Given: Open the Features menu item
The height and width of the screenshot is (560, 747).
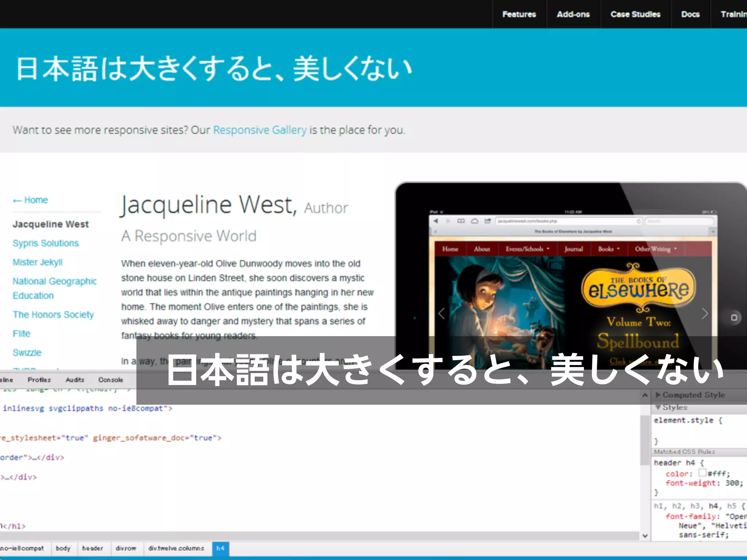Looking at the screenshot, I should (519, 14).
